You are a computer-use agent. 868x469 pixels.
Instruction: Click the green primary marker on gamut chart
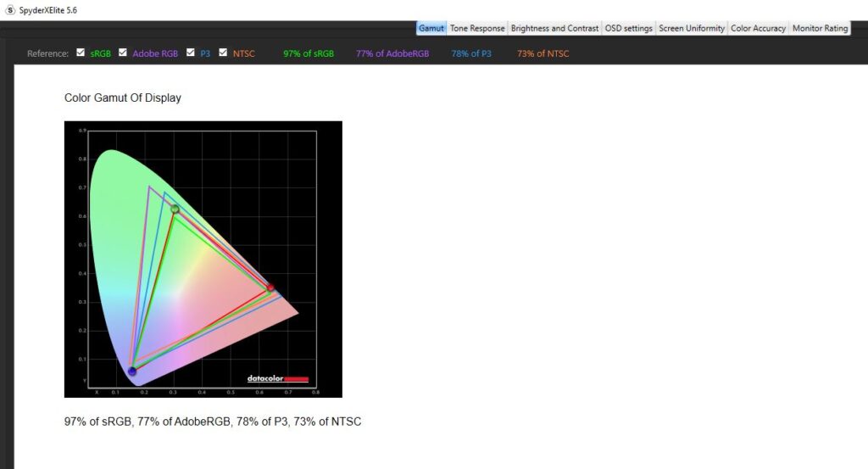click(x=175, y=209)
